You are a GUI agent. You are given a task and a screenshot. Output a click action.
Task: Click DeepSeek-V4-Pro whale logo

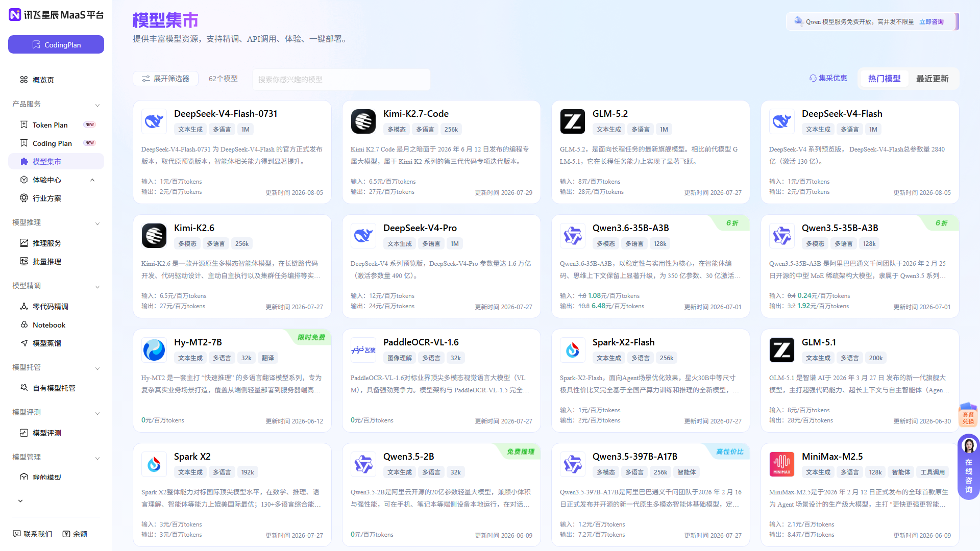click(363, 236)
